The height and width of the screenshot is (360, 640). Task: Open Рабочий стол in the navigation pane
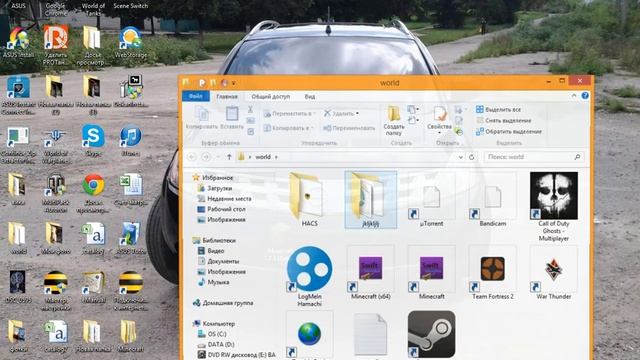click(221, 209)
